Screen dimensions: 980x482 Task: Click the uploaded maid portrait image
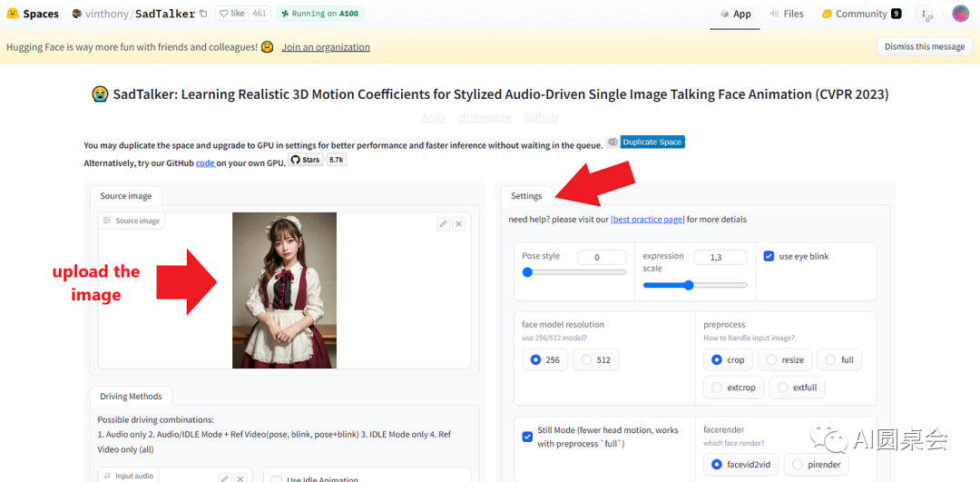(x=284, y=290)
